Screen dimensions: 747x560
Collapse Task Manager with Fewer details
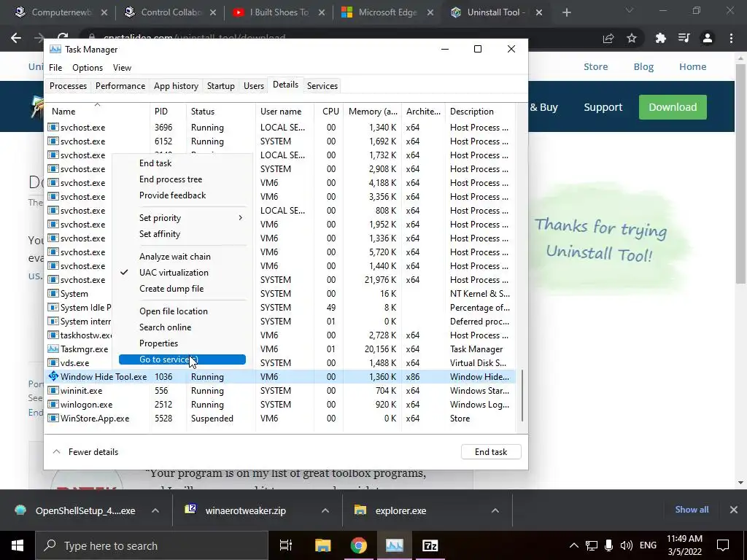click(x=85, y=451)
